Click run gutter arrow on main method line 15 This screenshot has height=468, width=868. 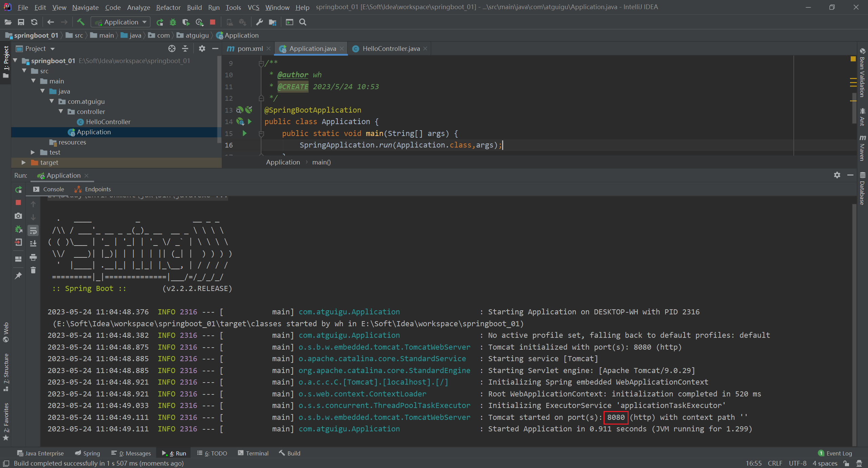[244, 133]
